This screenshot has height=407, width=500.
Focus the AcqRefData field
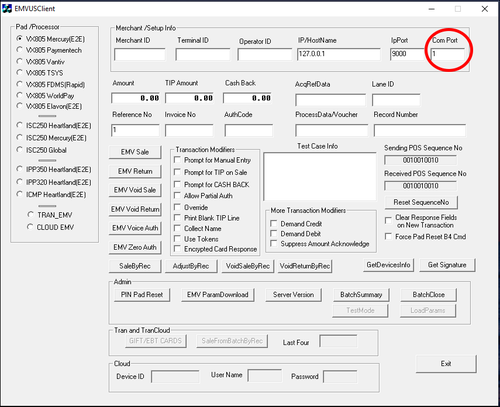tap(330, 100)
